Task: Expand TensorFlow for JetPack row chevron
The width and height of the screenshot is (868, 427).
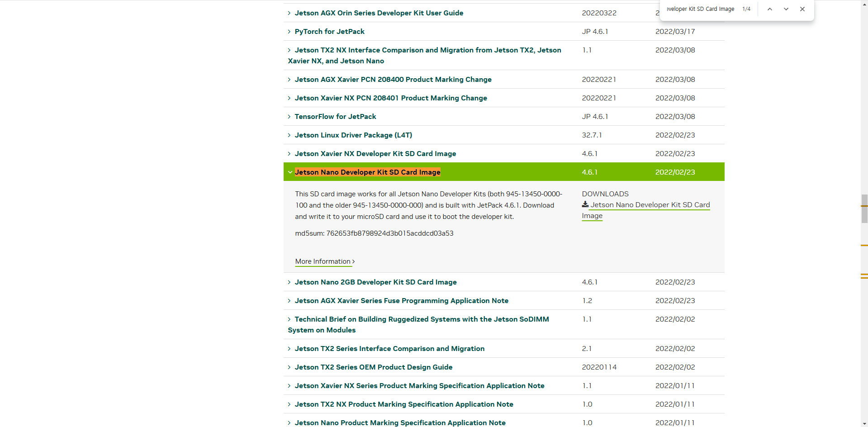Action: [x=289, y=117]
